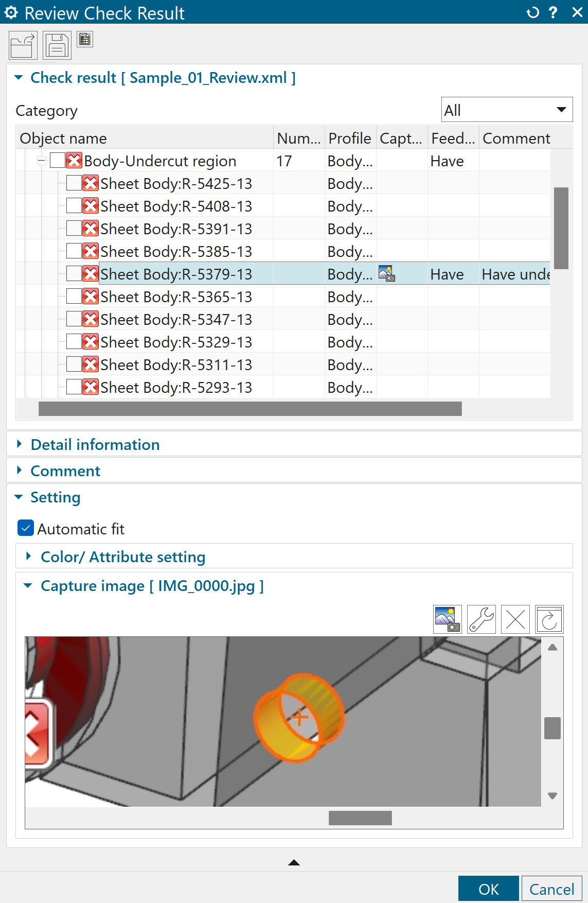Viewport: 588px width, 903px height.
Task: Tick checkbox for Sheet Body:R-5425-13
Action: click(x=74, y=183)
